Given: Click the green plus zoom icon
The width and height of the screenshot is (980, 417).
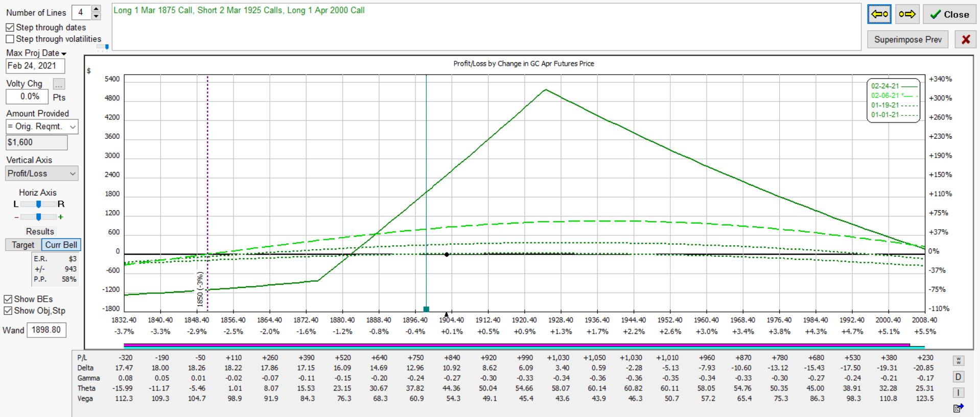Looking at the screenshot, I should (61, 217).
